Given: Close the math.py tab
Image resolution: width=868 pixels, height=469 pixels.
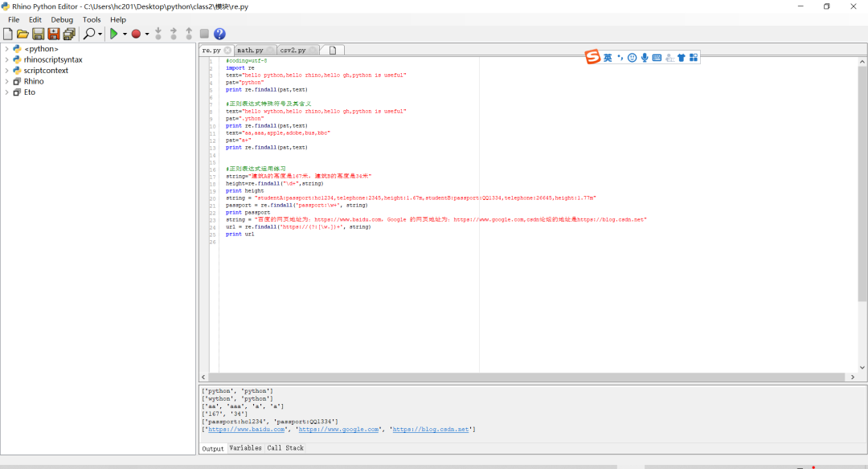Looking at the screenshot, I should point(270,51).
